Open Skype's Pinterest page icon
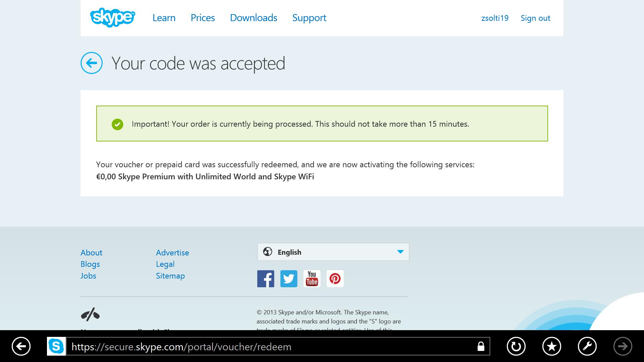 click(335, 279)
